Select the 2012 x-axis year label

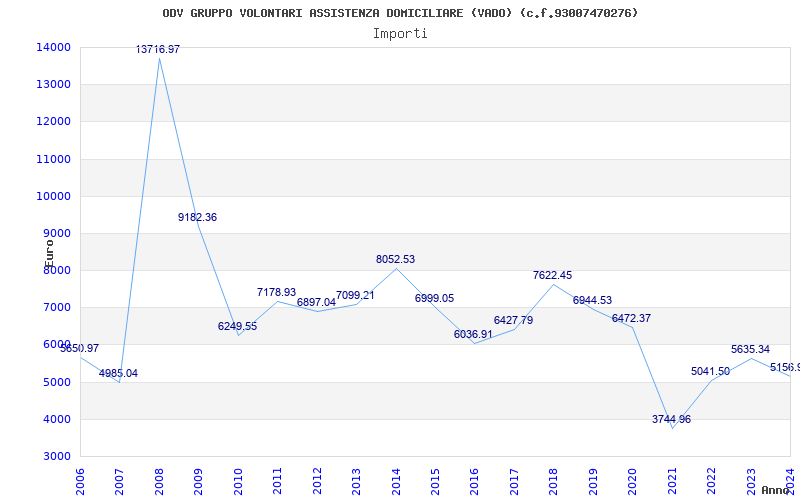click(317, 482)
